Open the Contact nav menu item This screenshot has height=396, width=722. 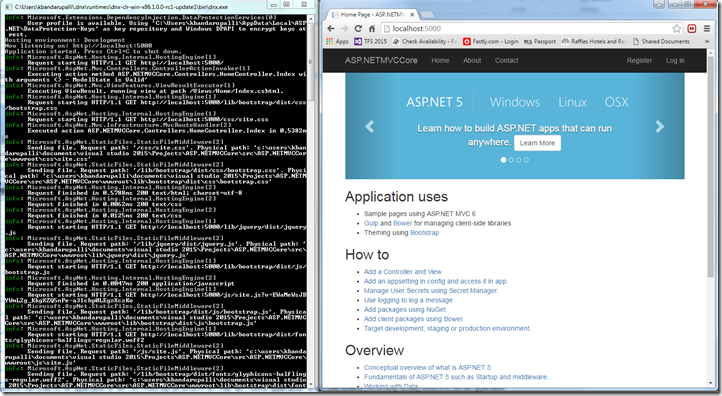[507, 60]
